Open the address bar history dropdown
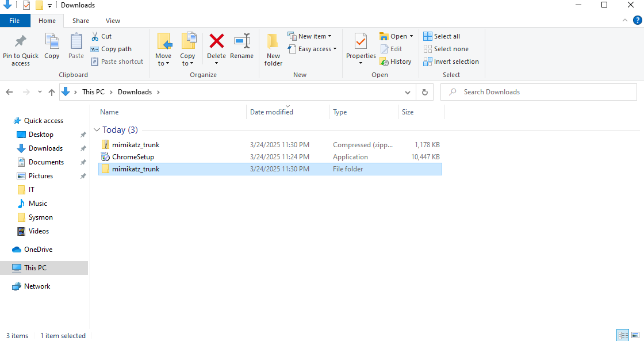The image size is (644, 341). coord(408,92)
